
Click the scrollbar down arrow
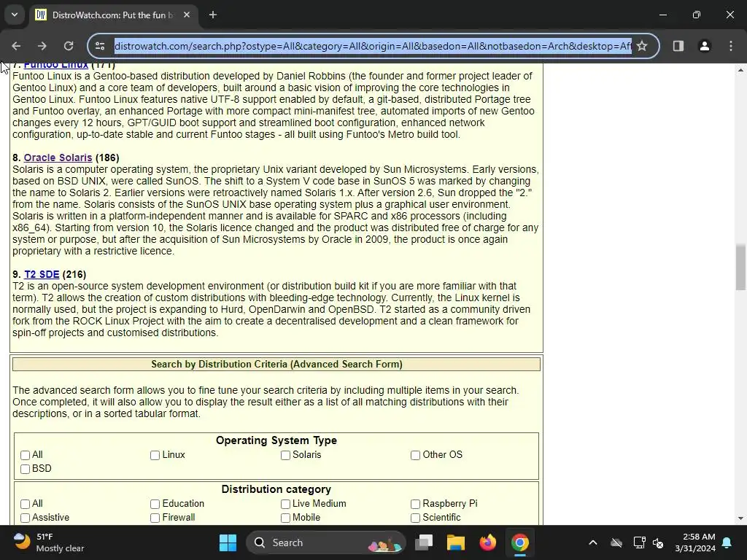coord(740,518)
